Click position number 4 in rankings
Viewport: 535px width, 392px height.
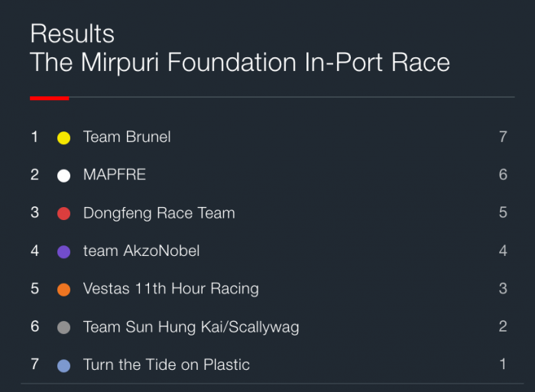[x=34, y=251]
